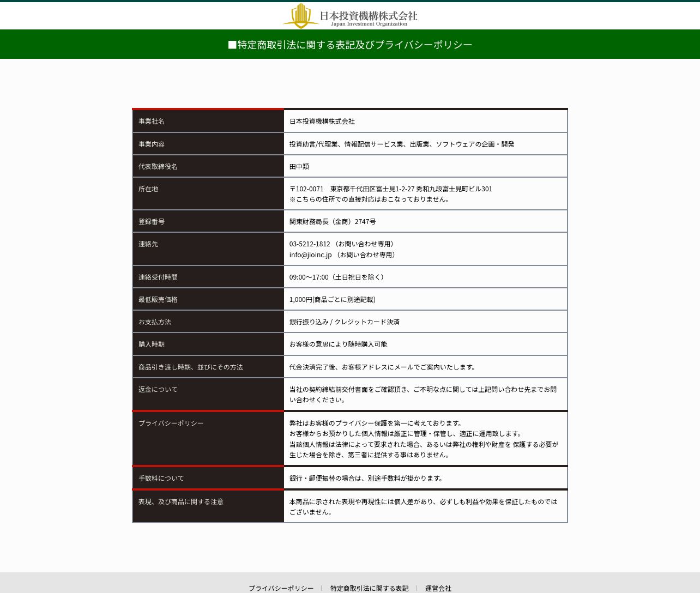
Task: Click the refund text 当社の契約締結前交付書面
Action: [423, 395]
